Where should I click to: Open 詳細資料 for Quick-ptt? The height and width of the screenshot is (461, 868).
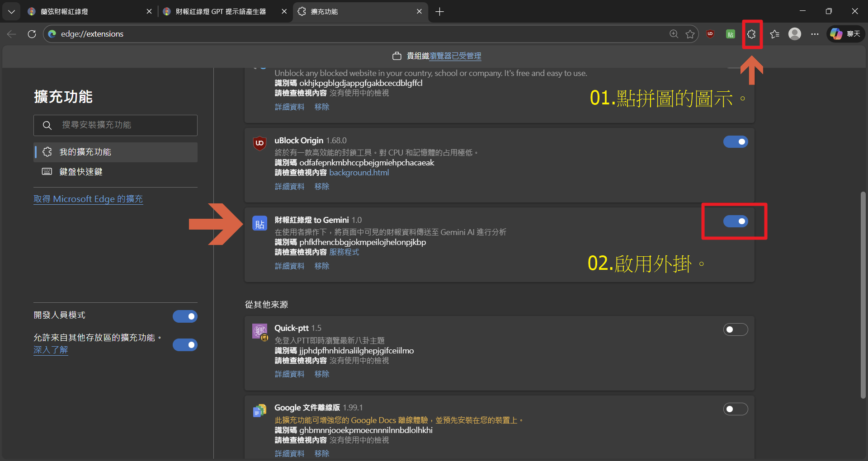(x=289, y=374)
